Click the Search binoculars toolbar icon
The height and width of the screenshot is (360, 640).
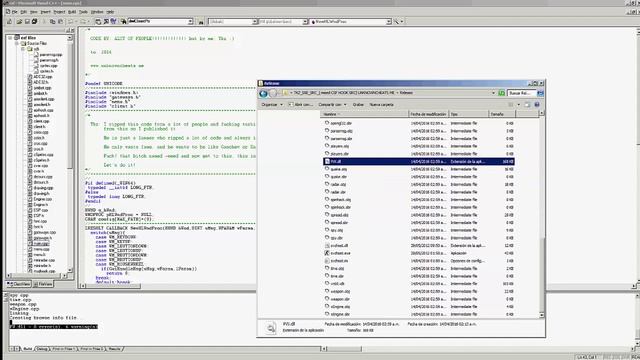201,22
